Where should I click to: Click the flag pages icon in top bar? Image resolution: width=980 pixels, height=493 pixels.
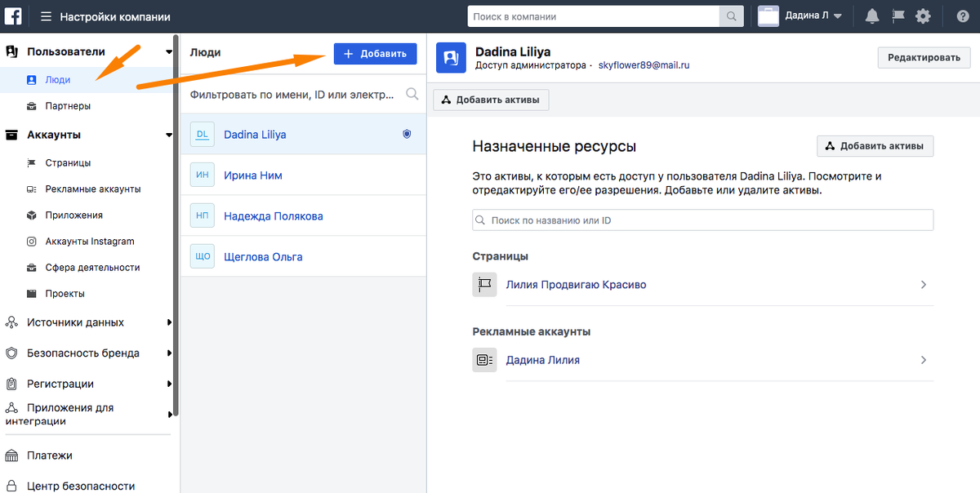(x=898, y=16)
